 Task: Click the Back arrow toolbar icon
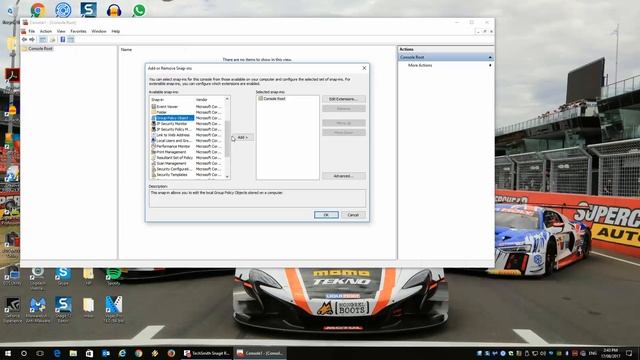[x=24, y=40]
